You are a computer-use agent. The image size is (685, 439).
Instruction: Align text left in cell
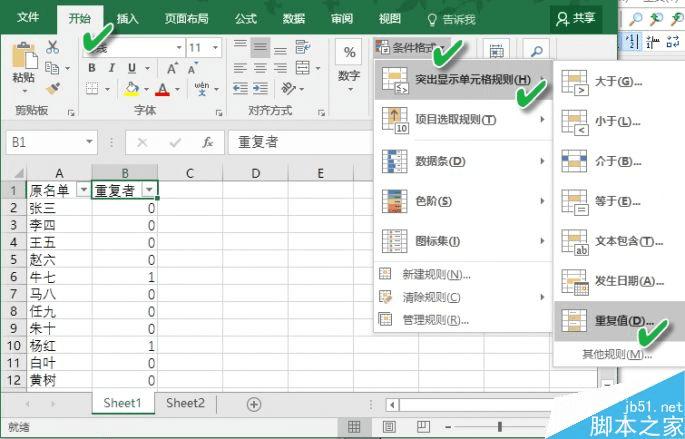coord(240,68)
